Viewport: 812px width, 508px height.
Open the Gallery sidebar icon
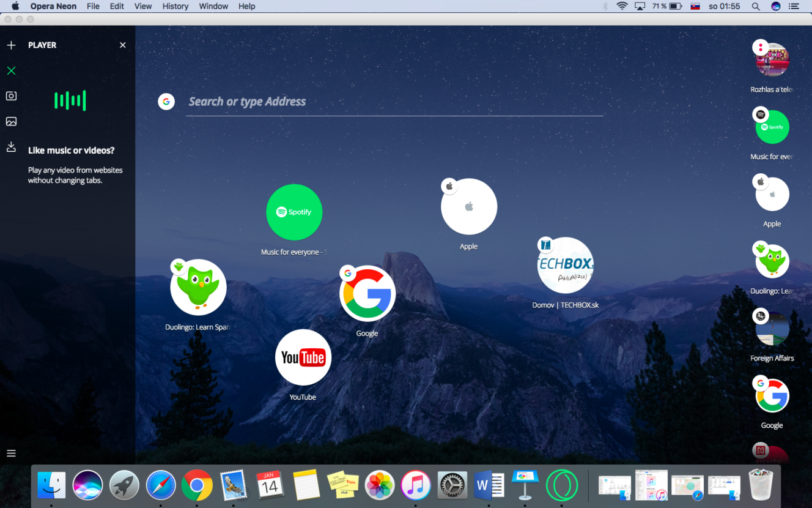tap(11, 122)
